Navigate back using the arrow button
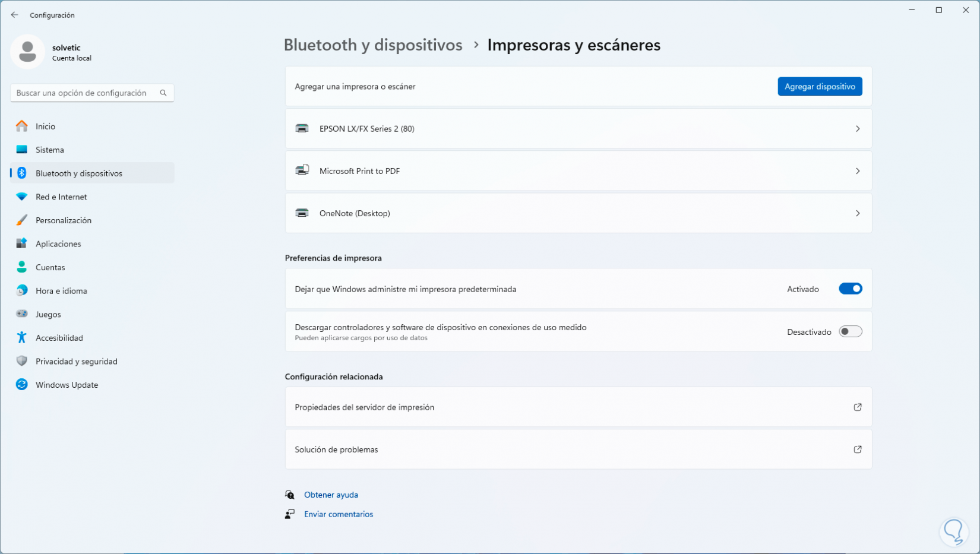The height and width of the screenshot is (554, 980). 14,14
